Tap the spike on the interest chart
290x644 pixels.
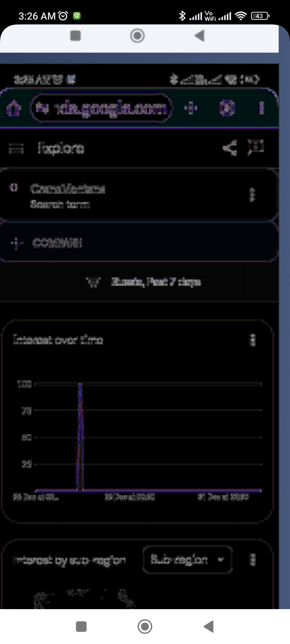[80, 437]
